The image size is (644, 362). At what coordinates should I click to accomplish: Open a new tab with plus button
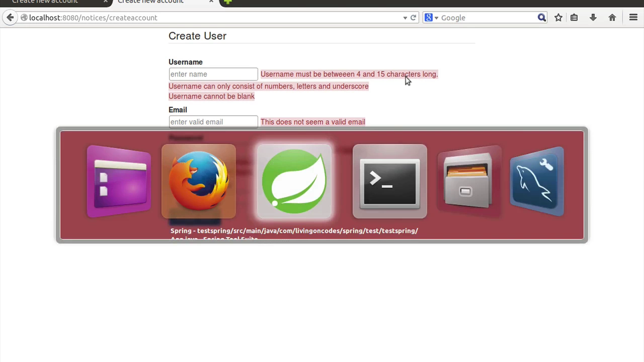pos(228,2)
